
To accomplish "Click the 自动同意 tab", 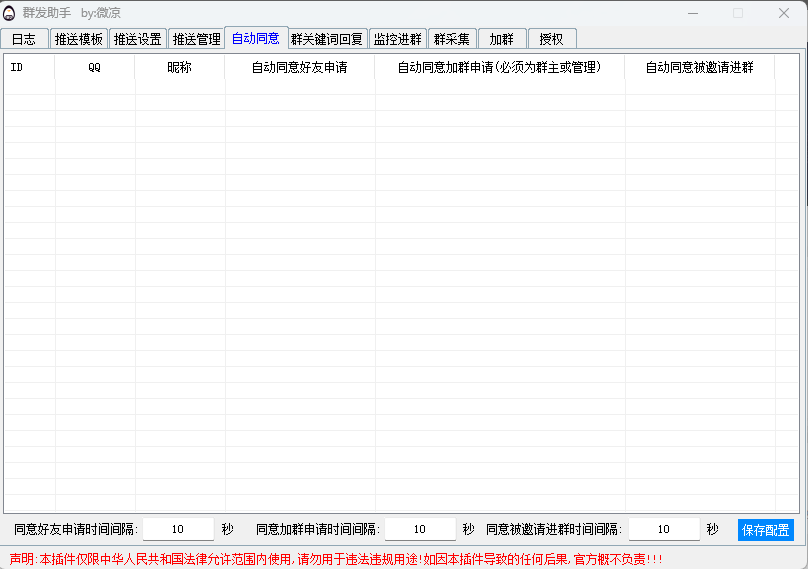I will [x=255, y=38].
